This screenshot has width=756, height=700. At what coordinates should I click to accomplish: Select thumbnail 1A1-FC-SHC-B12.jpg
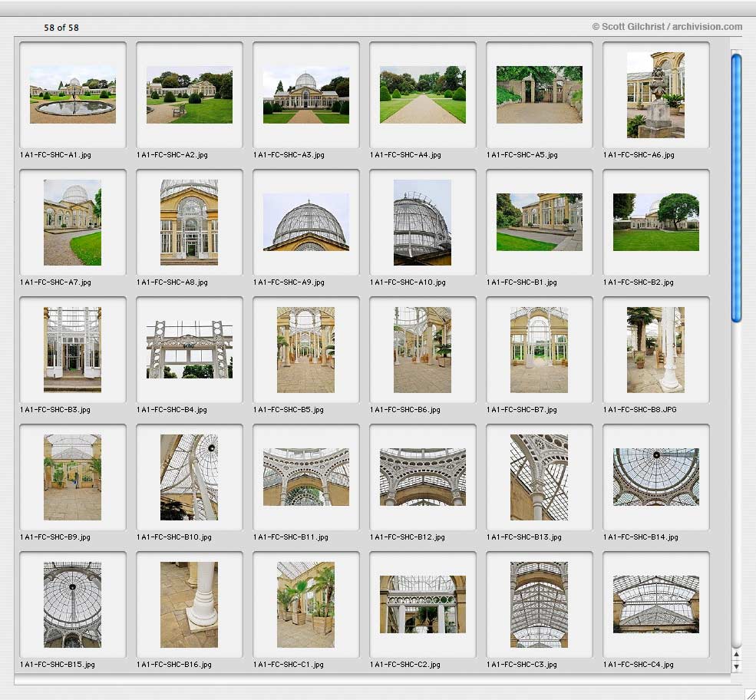(x=423, y=477)
